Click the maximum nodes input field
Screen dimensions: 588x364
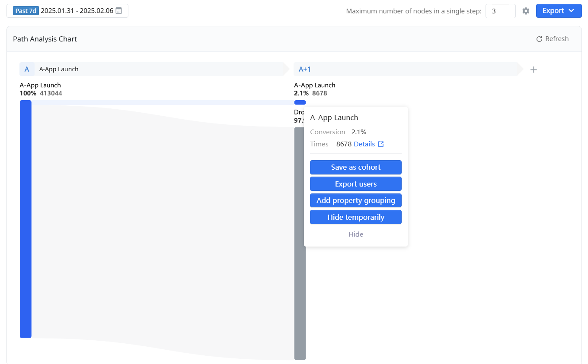point(500,11)
